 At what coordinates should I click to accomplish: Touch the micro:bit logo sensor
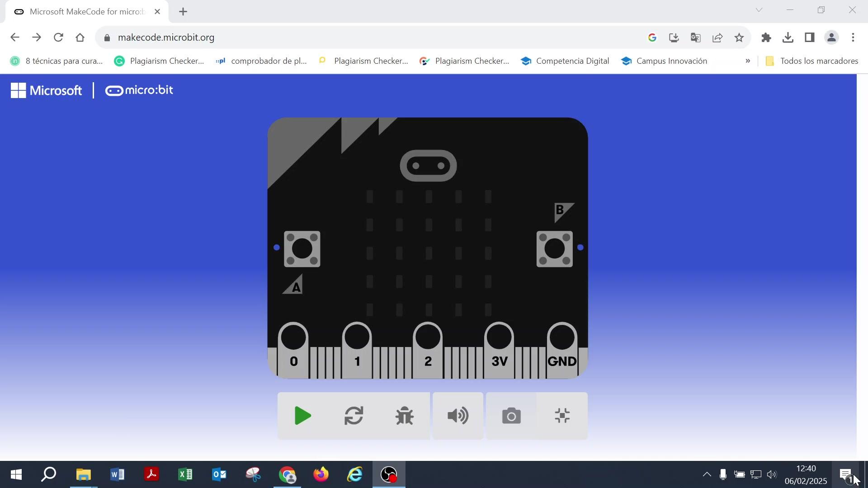tap(428, 166)
